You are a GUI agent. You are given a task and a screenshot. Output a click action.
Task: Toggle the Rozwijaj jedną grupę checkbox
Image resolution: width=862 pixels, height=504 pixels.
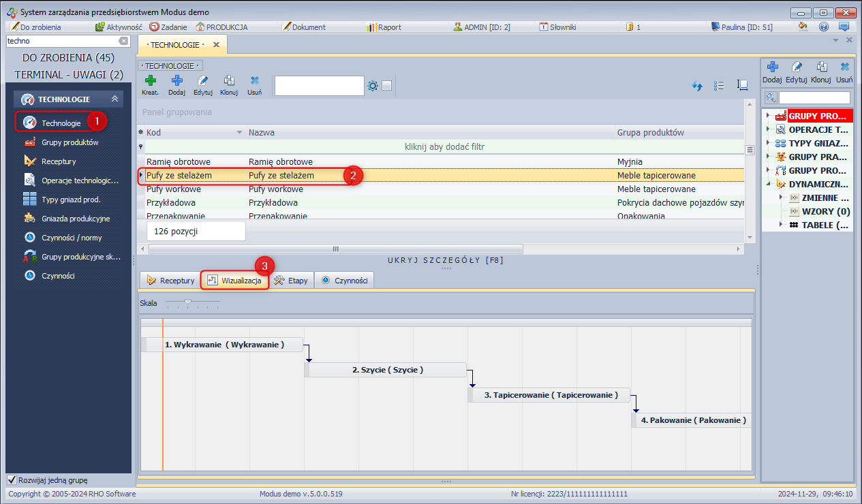point(12,479)
